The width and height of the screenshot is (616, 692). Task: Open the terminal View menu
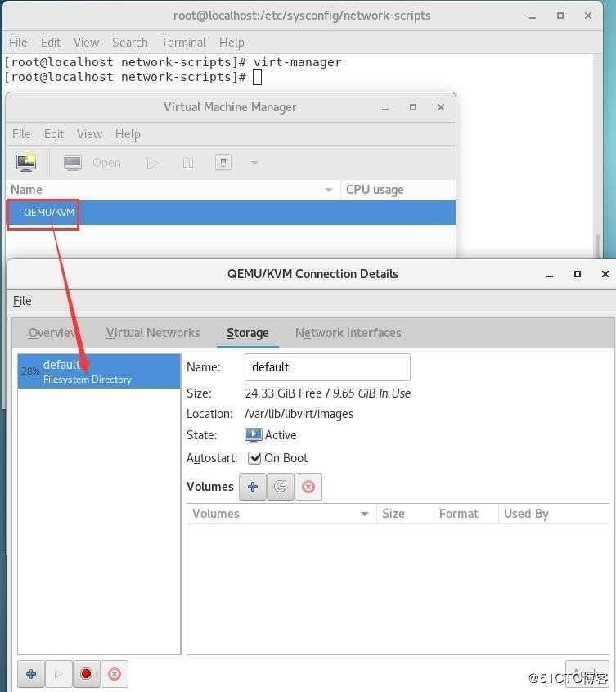click(x=86, y=43)
